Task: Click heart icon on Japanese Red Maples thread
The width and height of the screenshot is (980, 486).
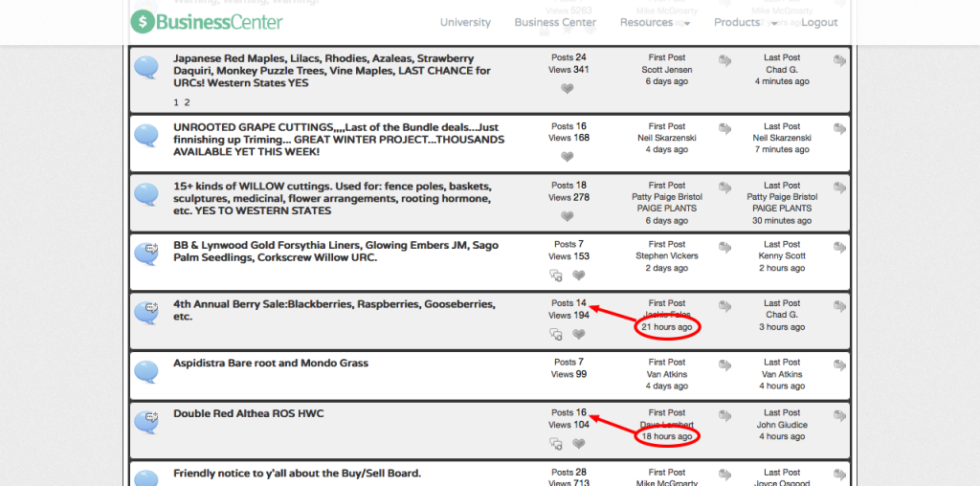Action: click(567, 89)
